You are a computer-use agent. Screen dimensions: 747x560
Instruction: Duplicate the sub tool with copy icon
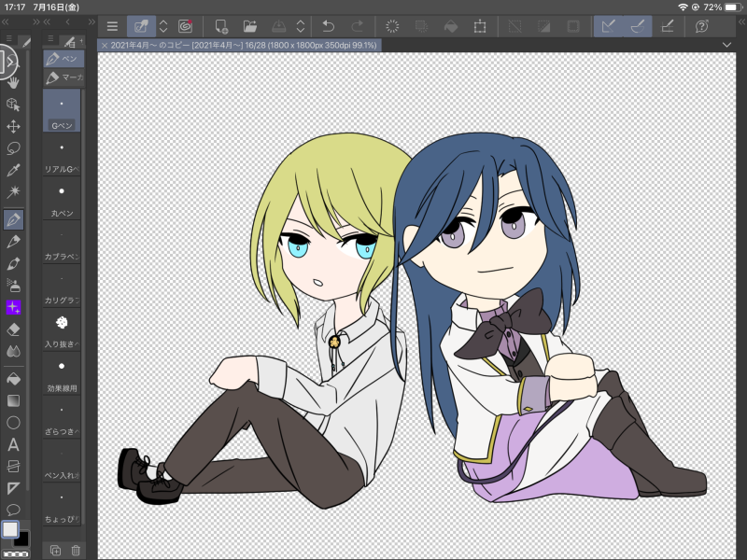(55, 550)
